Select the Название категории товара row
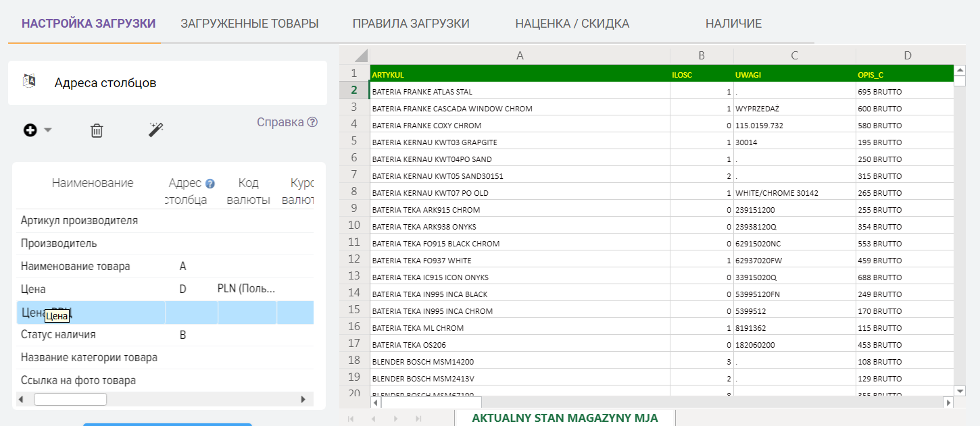 [165, 358]
